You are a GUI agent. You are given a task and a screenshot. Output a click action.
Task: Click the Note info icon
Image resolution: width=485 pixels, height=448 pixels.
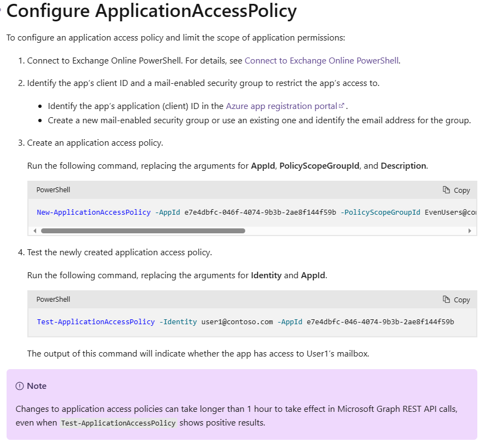click(20, 386)
